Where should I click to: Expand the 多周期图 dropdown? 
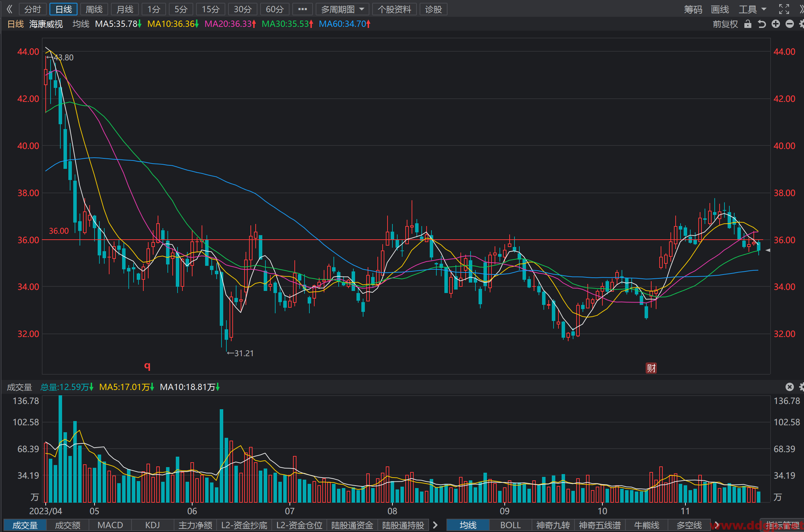point(342,9)
